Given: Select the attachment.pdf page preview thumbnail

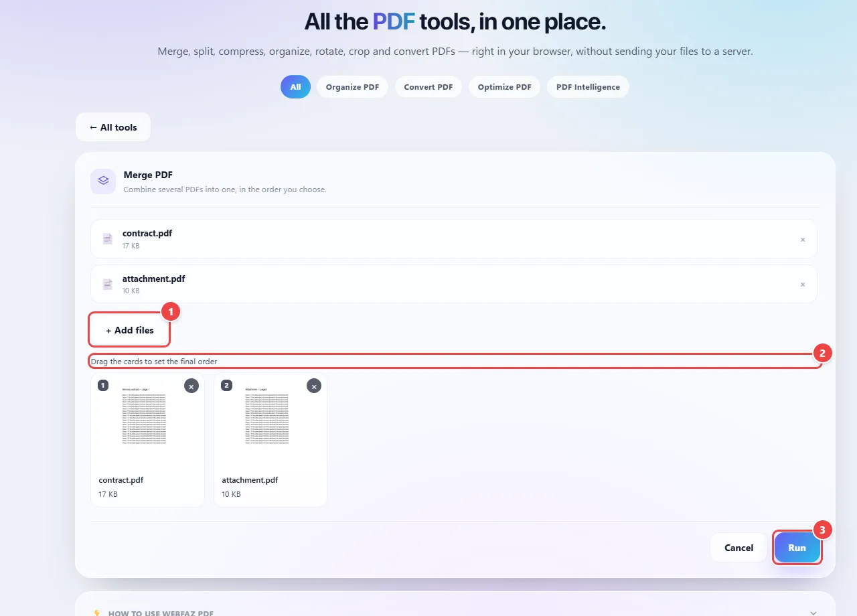Looking at the screenshot, I should click(x=268, y=416).
